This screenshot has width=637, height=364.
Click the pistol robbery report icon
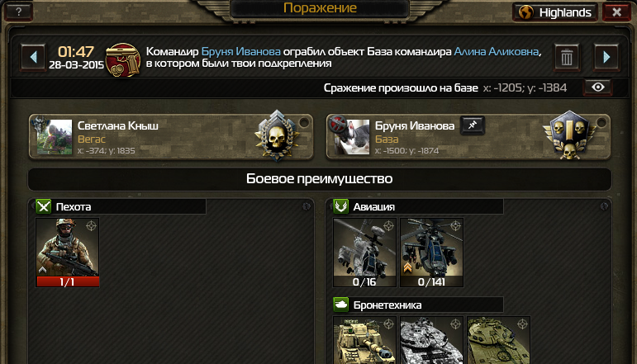[x=123, y=59]
